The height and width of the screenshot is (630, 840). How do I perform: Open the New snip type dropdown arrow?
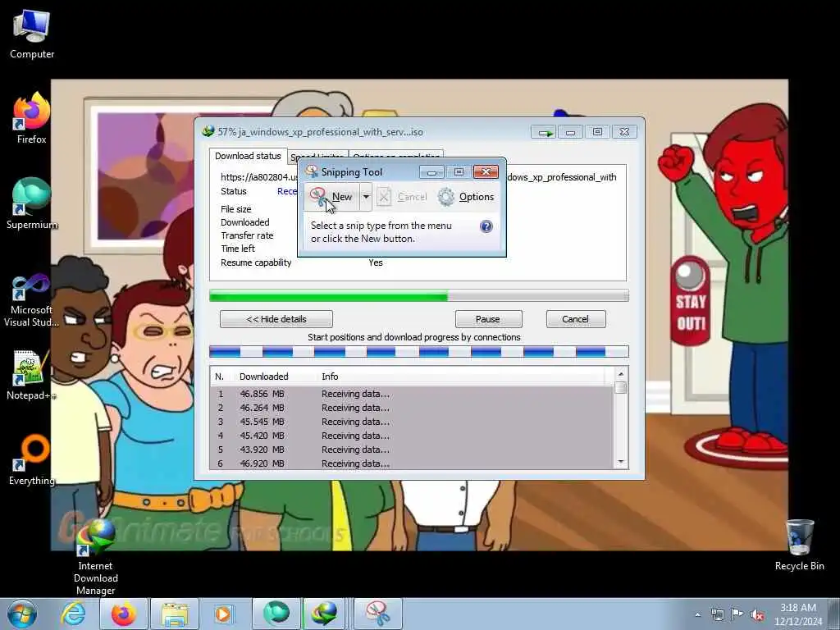pos(366,197)
